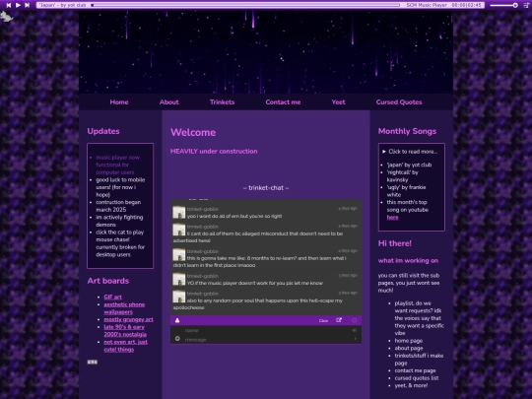532x399 pixels.
Task: Click the circle icon in chat toolbar
Action: 355,320
